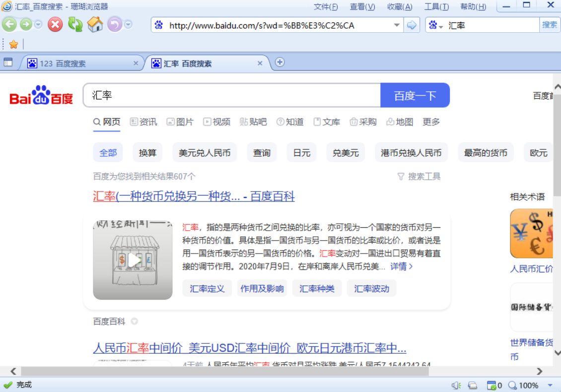561x392 pixels.
Task: Click the status bar icon right of the speaker
Action: click(x=473, y=385)
